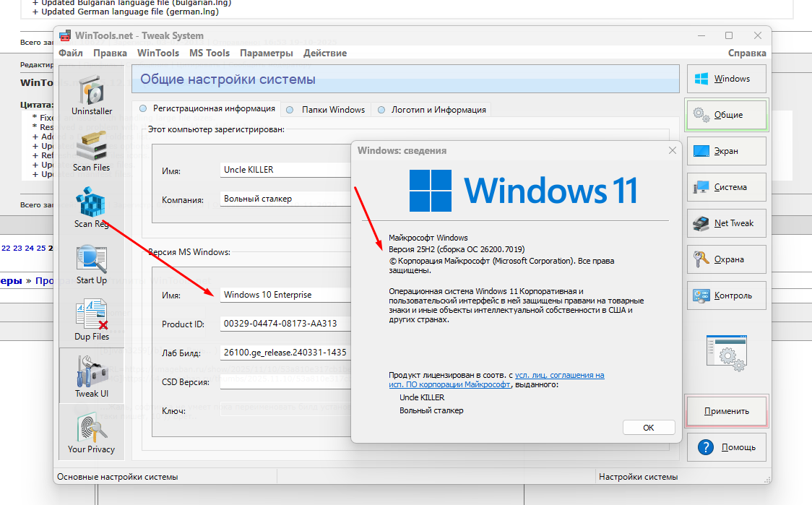812x505 pixels.
Task: Open the Uninstaller tool in sidebar
Action: [92, 95]
